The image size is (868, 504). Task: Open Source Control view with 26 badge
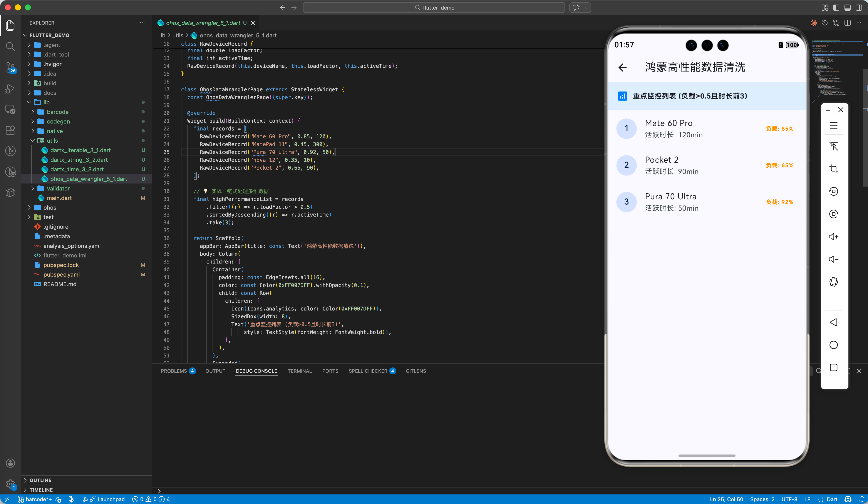coord(10,67)
